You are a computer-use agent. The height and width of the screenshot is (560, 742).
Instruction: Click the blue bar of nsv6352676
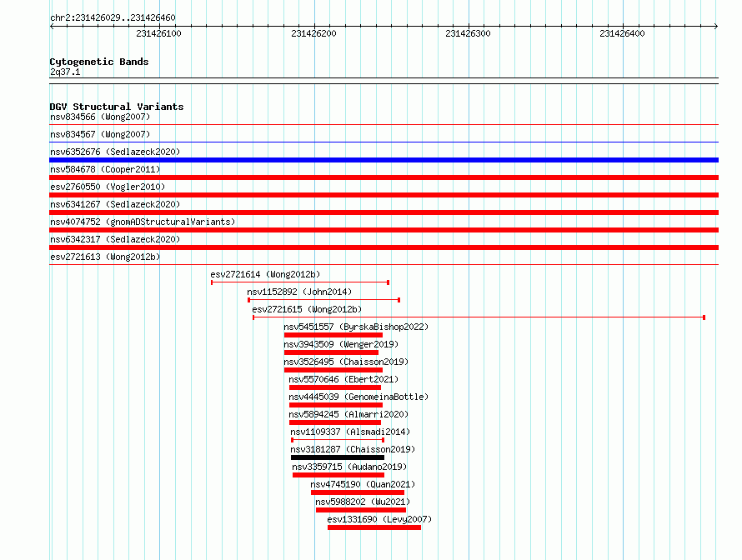384,160
